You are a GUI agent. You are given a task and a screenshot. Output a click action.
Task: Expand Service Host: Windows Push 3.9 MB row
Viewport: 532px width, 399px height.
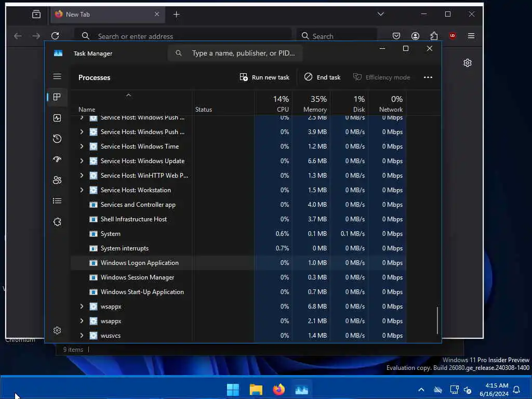[x=82, y=131]
